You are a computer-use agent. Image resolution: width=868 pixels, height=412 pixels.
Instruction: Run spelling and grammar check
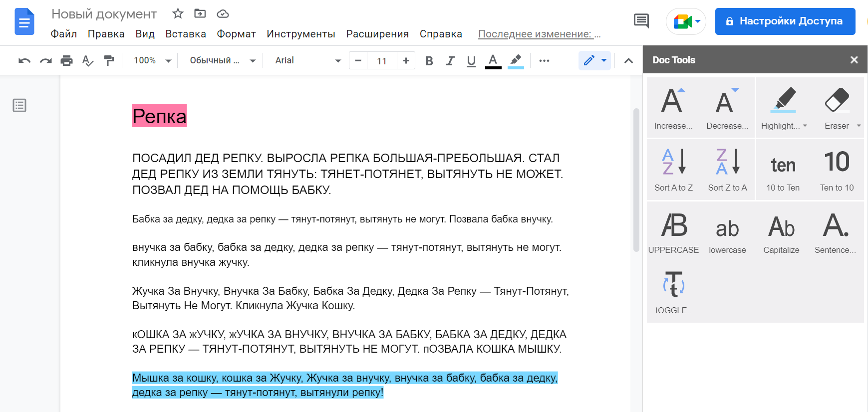tap(88, 61)
